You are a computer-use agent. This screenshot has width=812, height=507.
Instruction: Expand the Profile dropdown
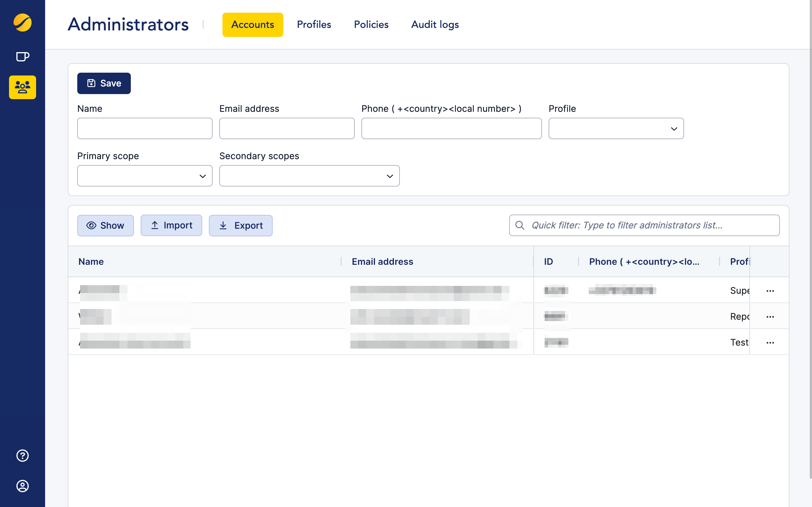(616, 128)
